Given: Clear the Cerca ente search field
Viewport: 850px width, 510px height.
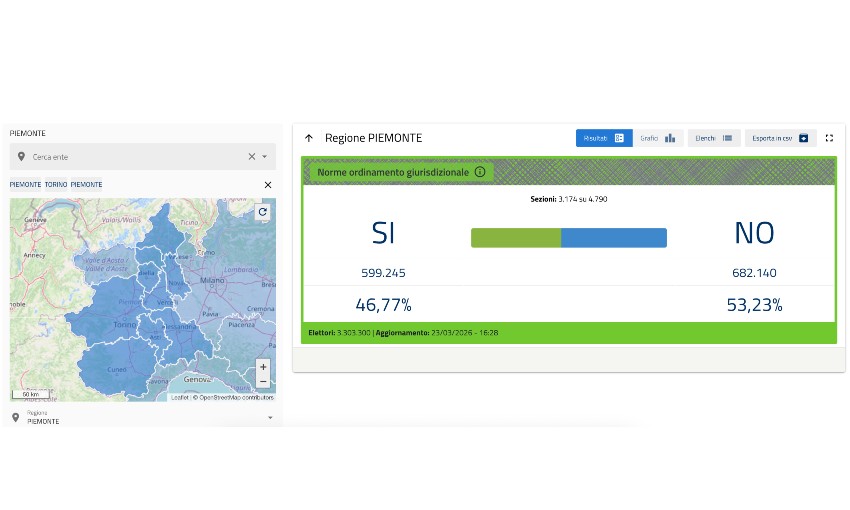Looking at the screenshot, I should pyautogui.click(x=252, y=157).
